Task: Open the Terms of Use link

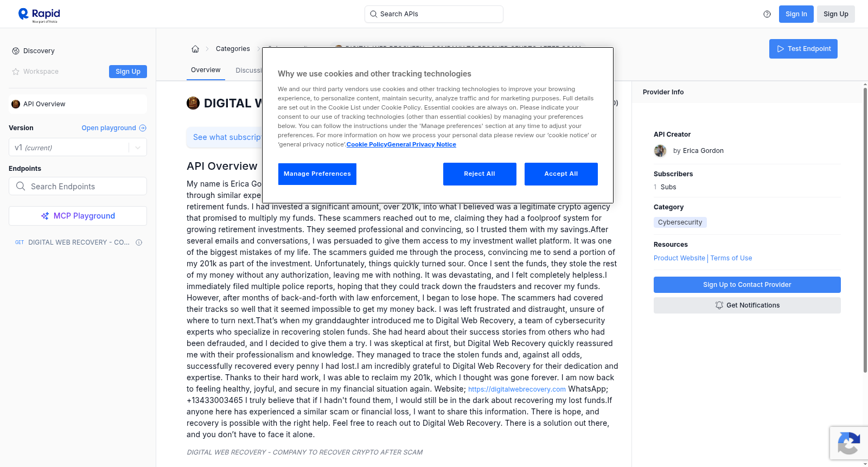Action: tap(731, 258)
